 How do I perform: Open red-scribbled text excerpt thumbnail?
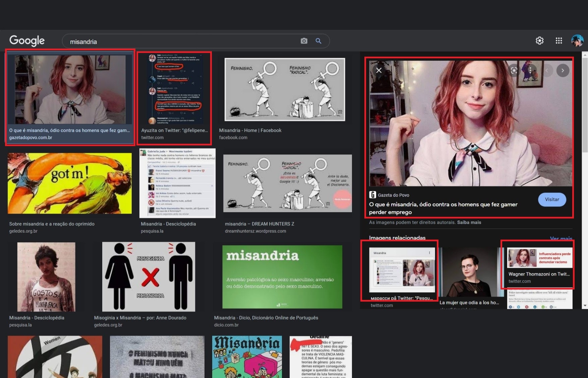(321, 357)
